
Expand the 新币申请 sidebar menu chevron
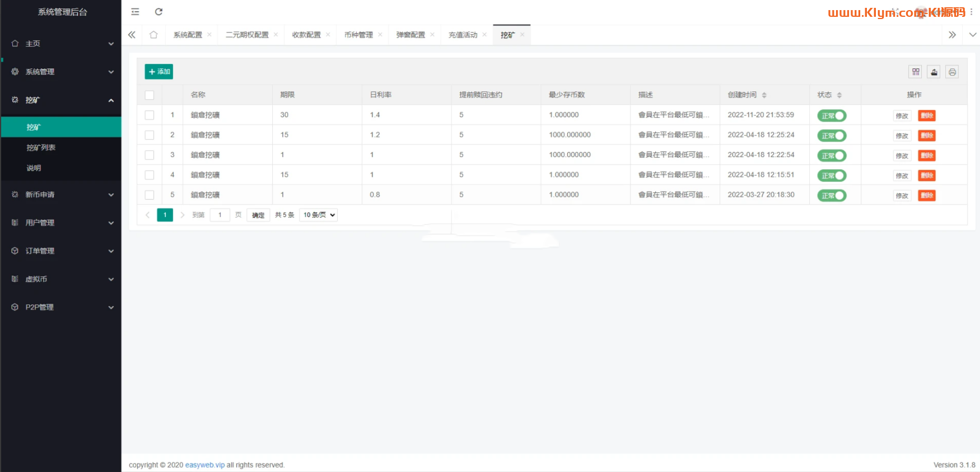(111, 195)
